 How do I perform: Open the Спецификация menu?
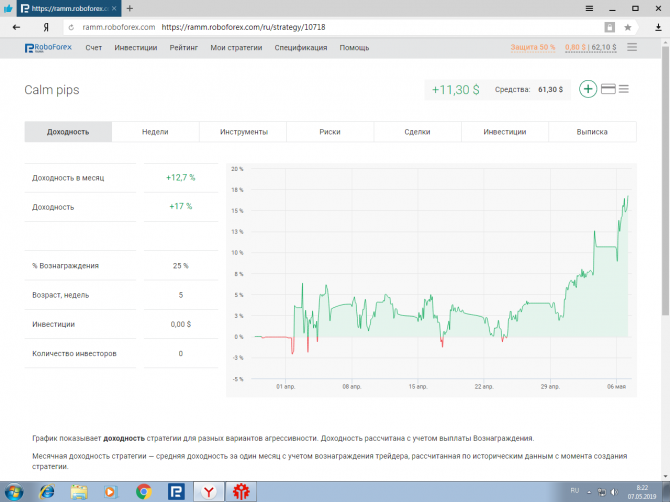coord(301,48)
